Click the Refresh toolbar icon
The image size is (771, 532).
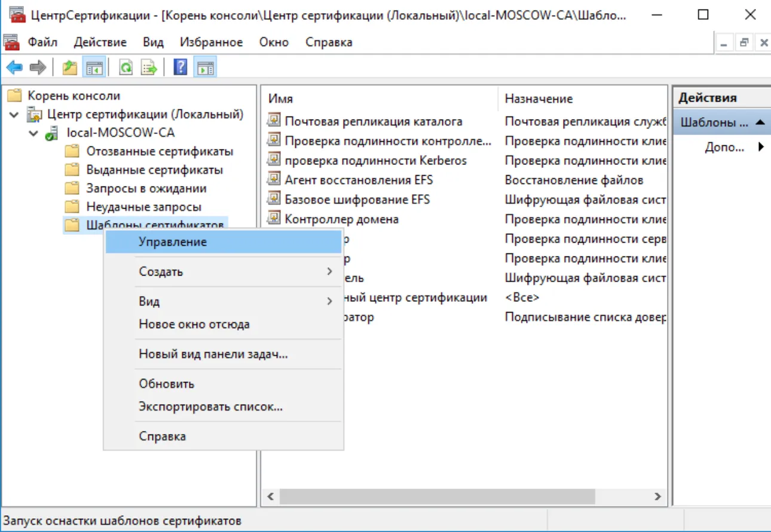coord(126,68)
